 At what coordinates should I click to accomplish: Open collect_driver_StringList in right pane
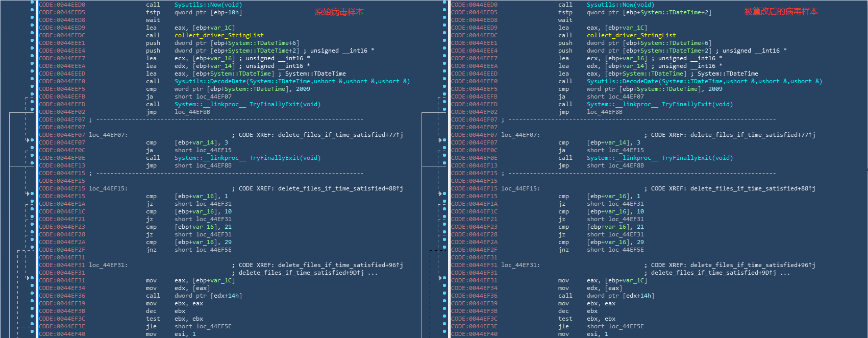631,35
